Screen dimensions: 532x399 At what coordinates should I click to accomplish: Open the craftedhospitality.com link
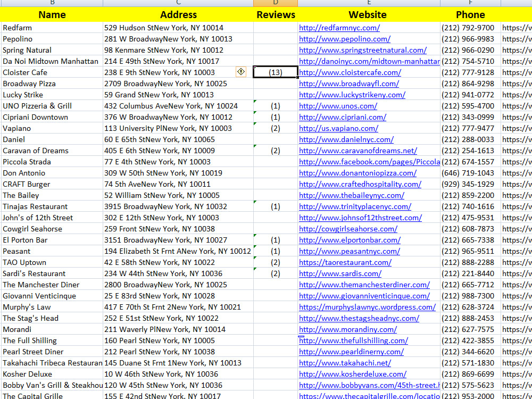(360, 185)
